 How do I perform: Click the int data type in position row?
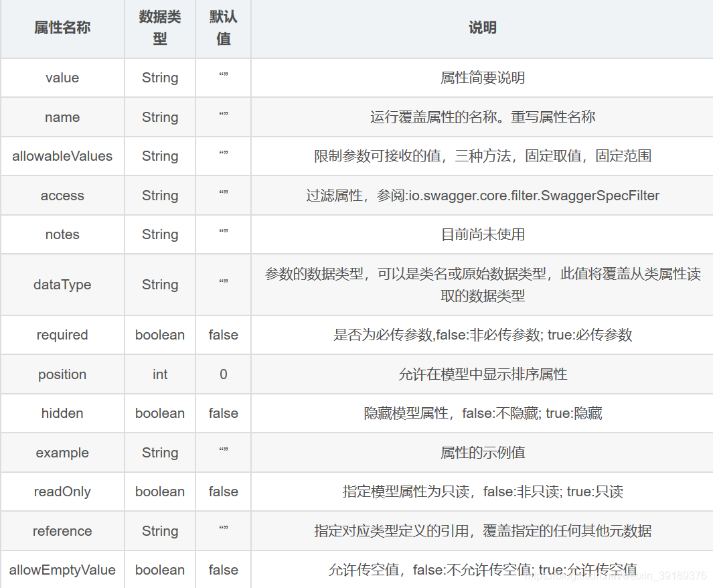159,374
